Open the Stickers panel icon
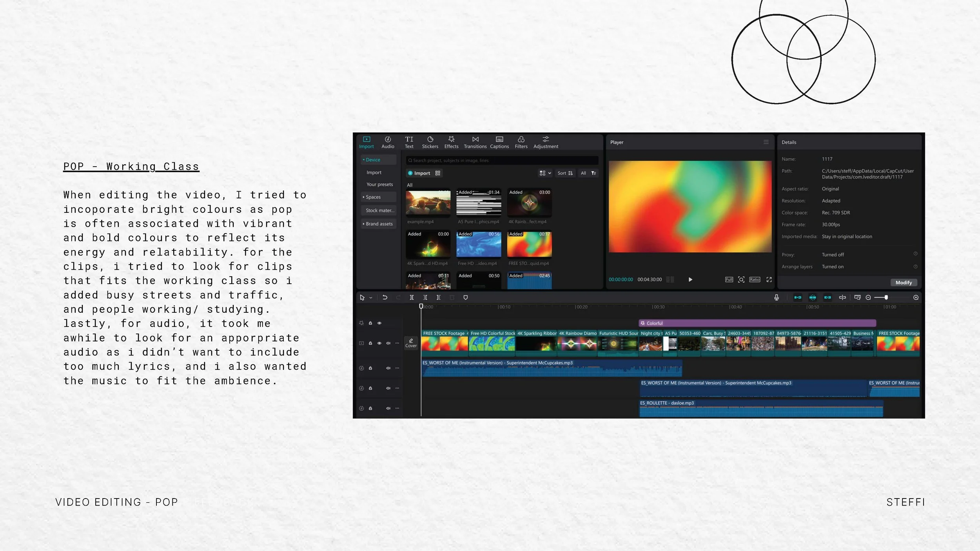 430,142
